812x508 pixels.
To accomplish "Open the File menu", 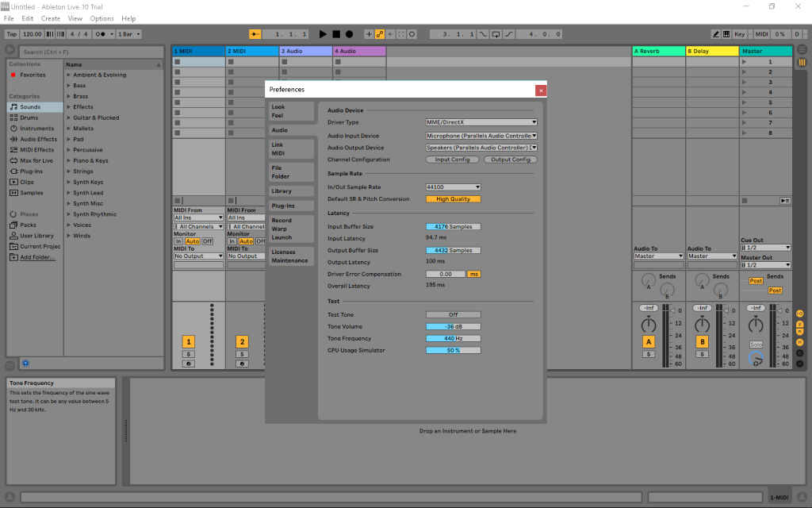I will [9, 19].
